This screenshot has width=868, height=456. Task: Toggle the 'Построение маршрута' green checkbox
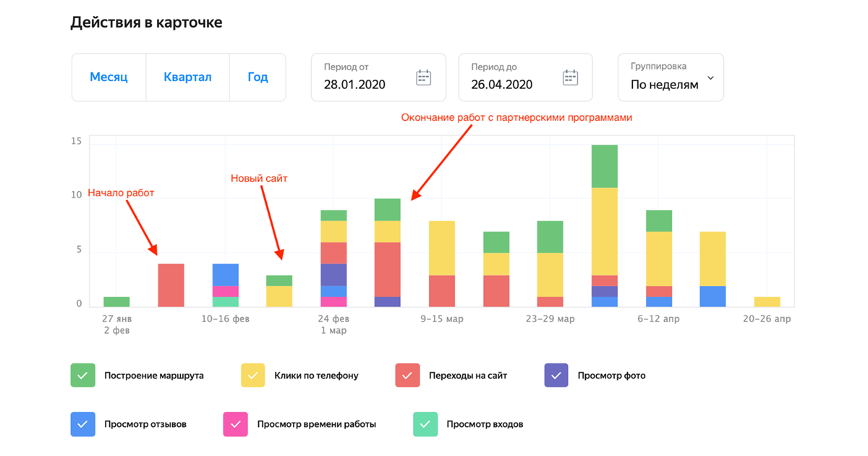click(82, 376)
